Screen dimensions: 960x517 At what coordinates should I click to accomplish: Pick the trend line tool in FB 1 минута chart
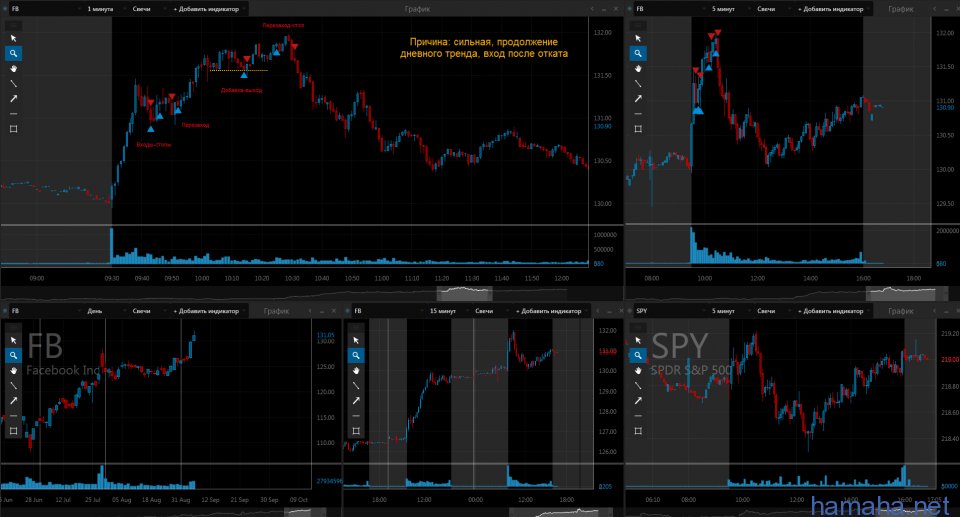click(13, 83)
